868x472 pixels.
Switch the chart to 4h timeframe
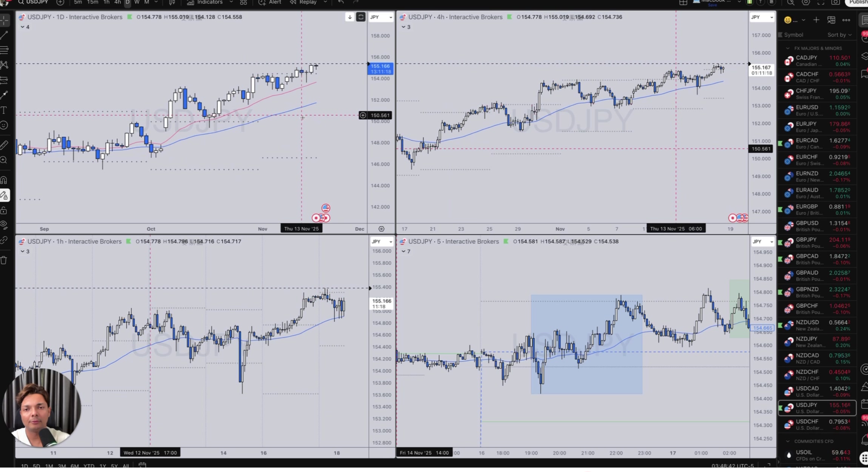pyautogui.click(x=117, y=2)
